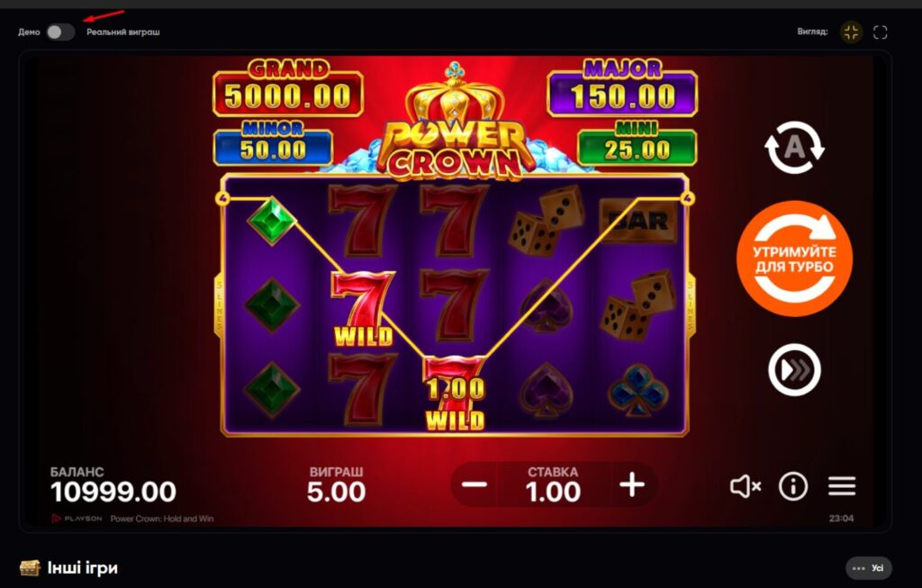Click the GRAND jackpot 5000.00 panel
This screenshot has width=922, height=588.
(x=288, y=88)
